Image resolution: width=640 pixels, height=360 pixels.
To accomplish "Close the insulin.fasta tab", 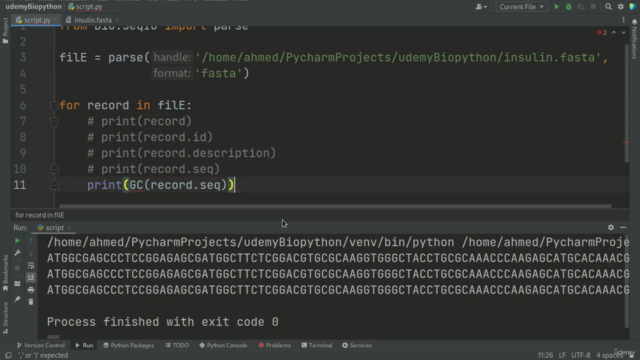I will click(x=117, y=20).
